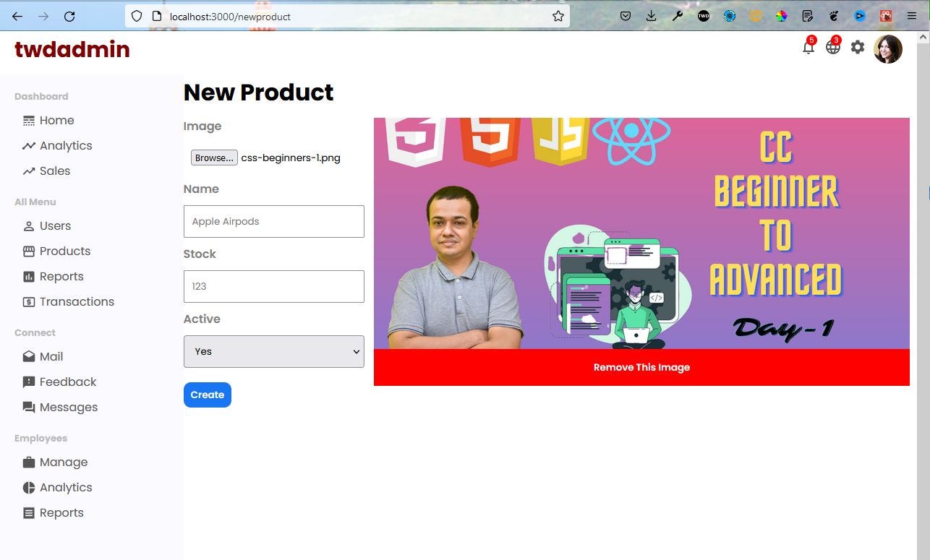Open the Pocket save icon in toolbar
This screenshot has height=560, width=930.
(x=626, y=16)
